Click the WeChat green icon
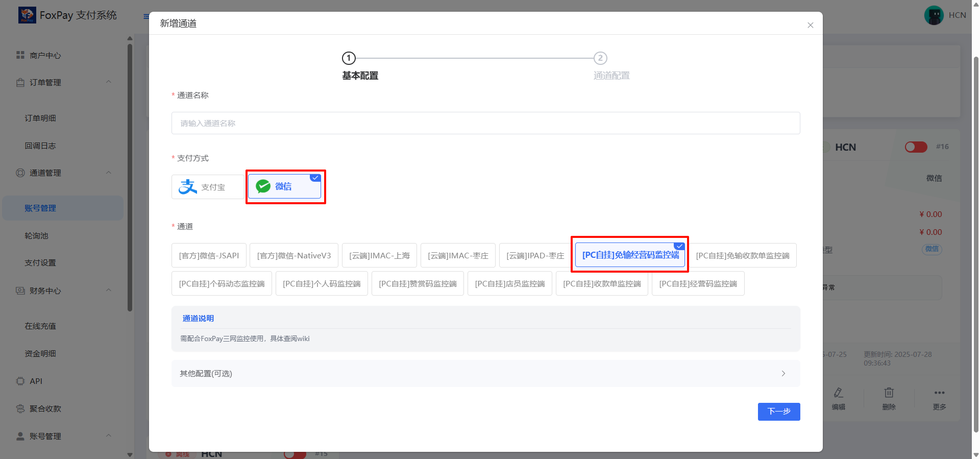980x459 pixels. click(263, 186)
